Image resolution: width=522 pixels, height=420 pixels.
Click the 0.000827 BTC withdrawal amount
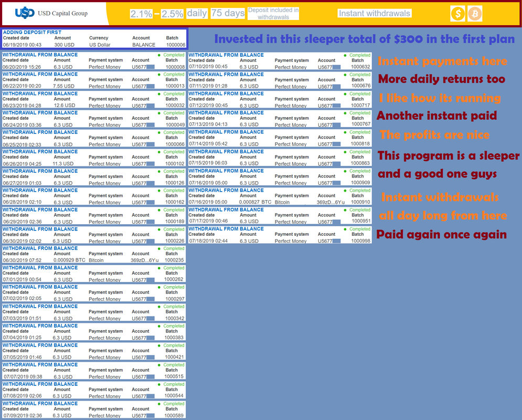click(x=255, y=202)
